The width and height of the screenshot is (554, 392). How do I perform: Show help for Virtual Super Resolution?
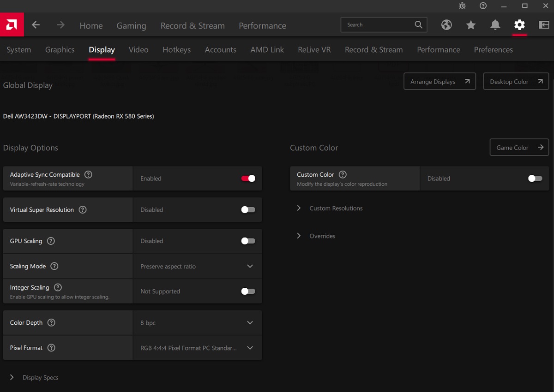tap(83, 210)
